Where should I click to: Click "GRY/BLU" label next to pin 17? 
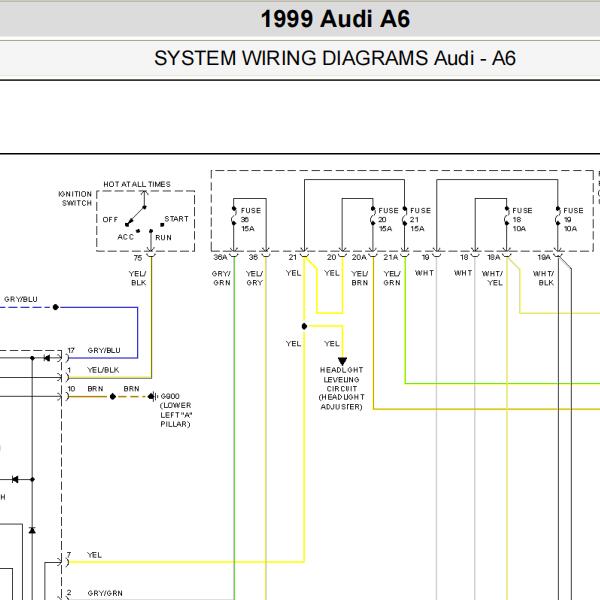point(104,350)
